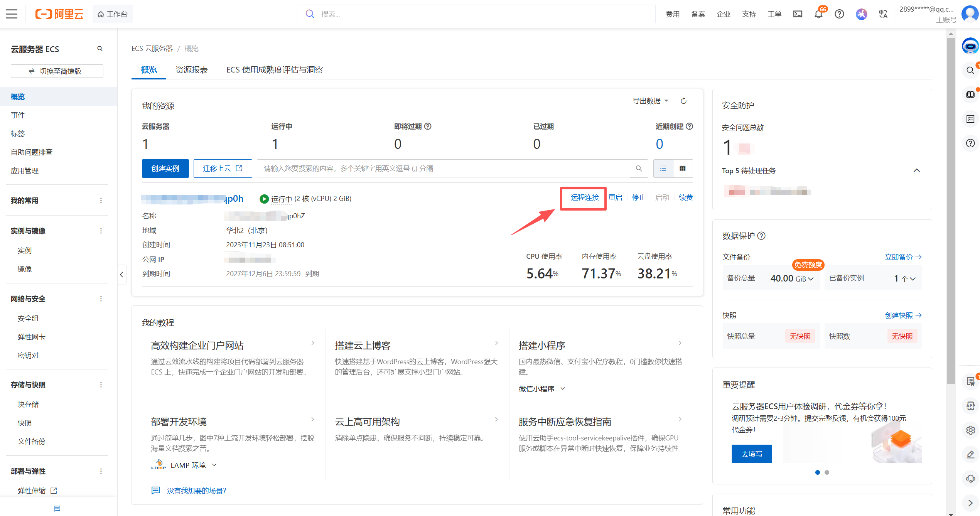
Task: Contact support via the headset icon
Action: (x=971, y=479)
